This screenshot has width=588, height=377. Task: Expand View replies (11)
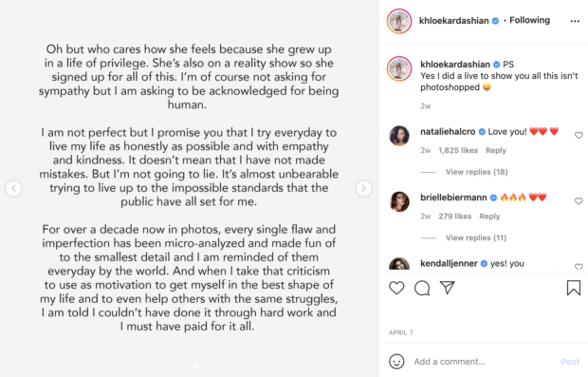(x=476, y=237)
